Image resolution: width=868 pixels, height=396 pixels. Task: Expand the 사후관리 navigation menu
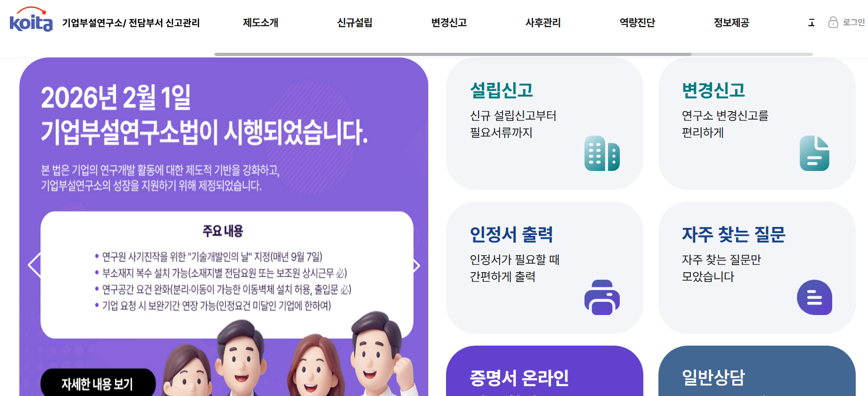(x=543, y=23)
